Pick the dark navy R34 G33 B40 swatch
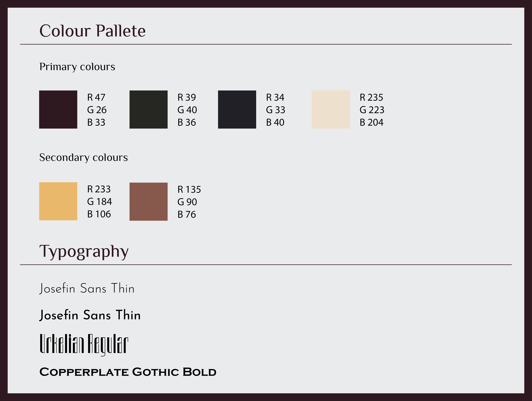The height and width of the screenshot is (401, 532). point(237,109)
